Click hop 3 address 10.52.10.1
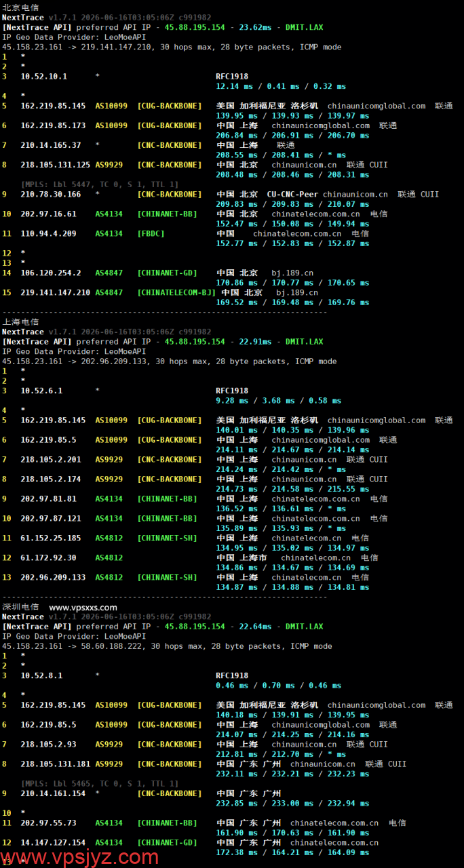Viewport: 464px width, 868px height. pyautogui.click(x=44, y=77)
